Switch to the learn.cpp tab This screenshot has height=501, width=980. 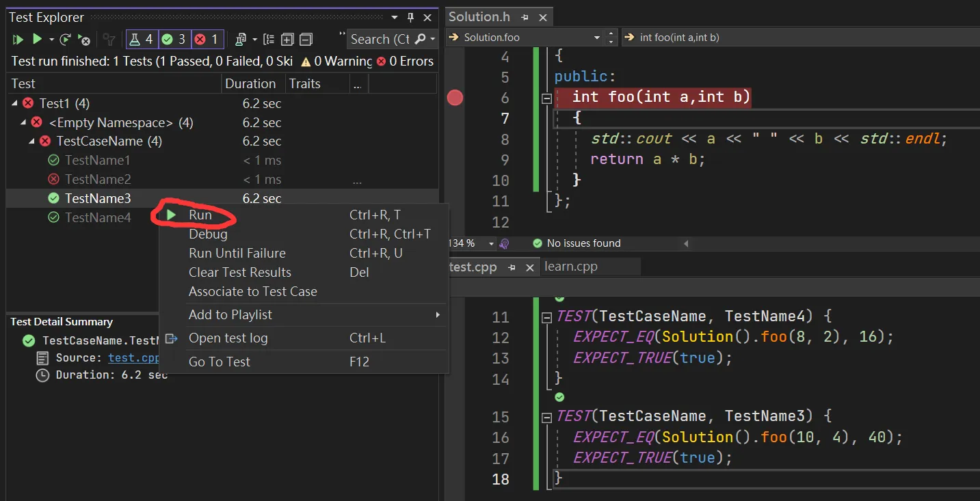tap(571, 267)
